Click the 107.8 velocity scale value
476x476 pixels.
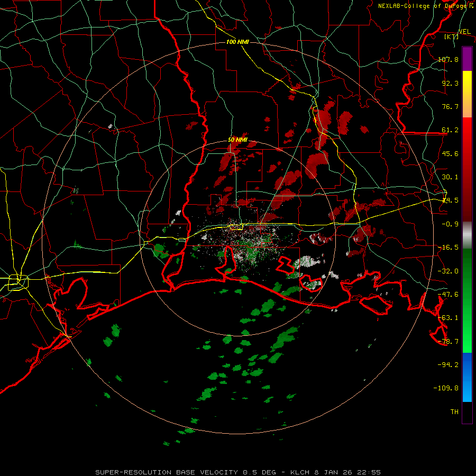tap(448, 59)
